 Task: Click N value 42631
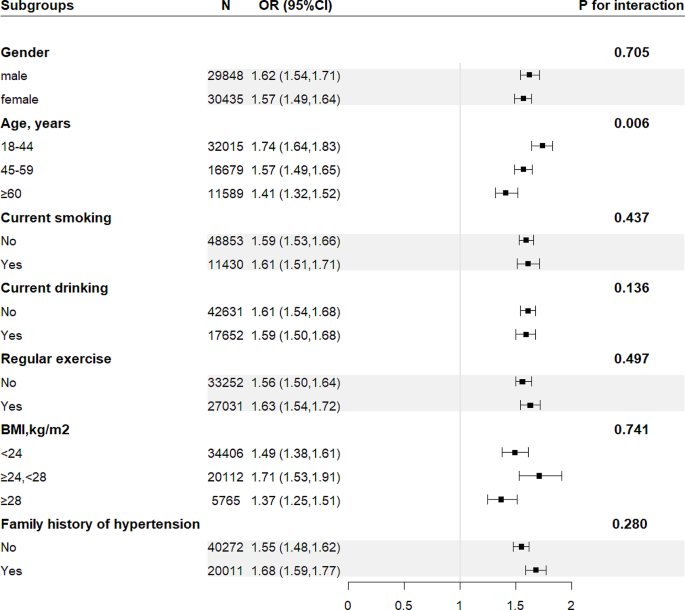(x=225, y=312)
